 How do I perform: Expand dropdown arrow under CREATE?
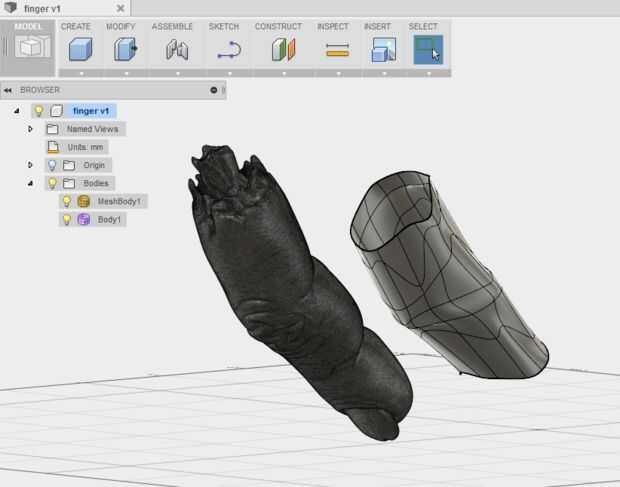(x=81, y=73)
